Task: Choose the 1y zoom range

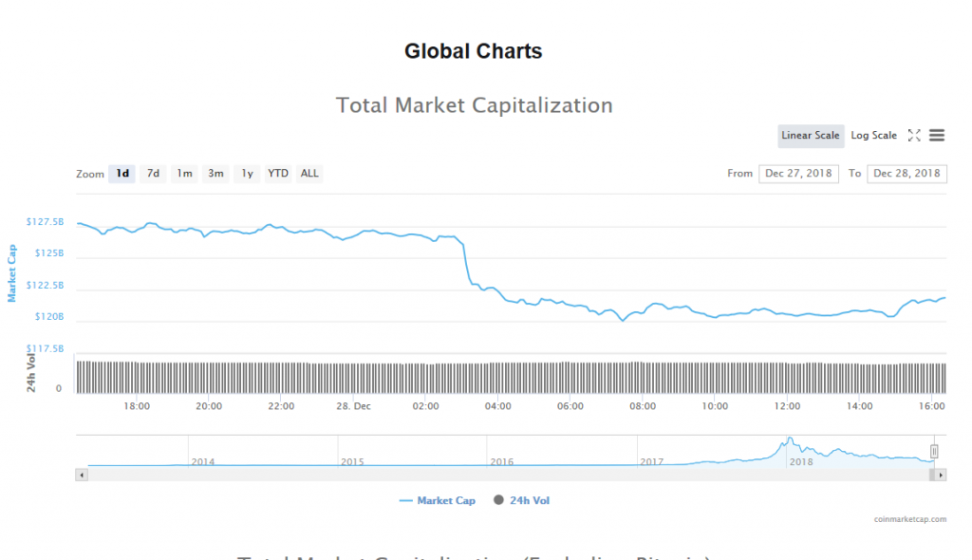Action: (247, 174)
